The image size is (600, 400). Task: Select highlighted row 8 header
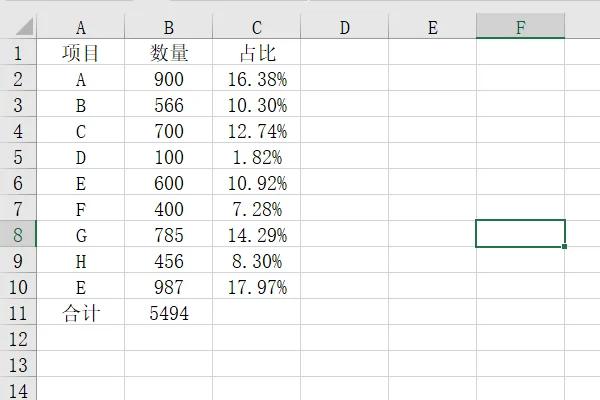coord(18,234)
